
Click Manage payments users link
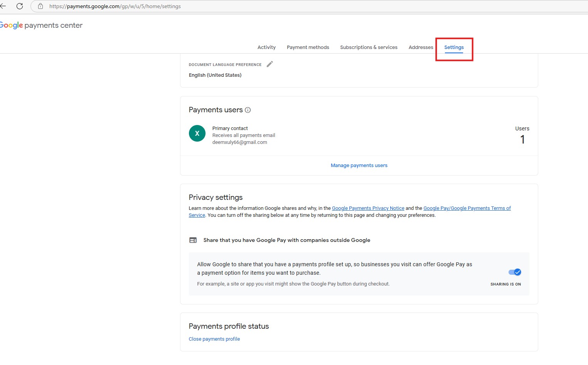(359, 166)
